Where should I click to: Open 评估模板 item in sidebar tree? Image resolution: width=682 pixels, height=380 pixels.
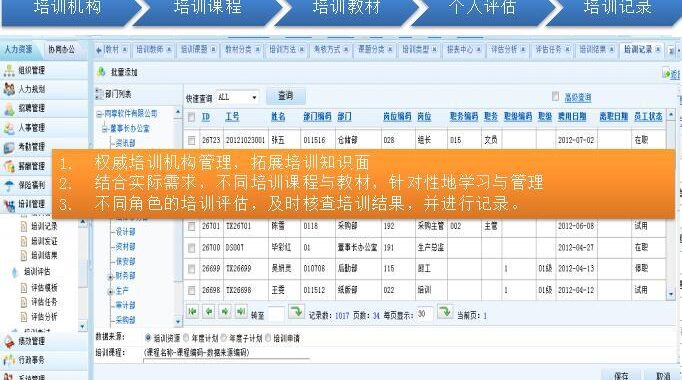40,287
